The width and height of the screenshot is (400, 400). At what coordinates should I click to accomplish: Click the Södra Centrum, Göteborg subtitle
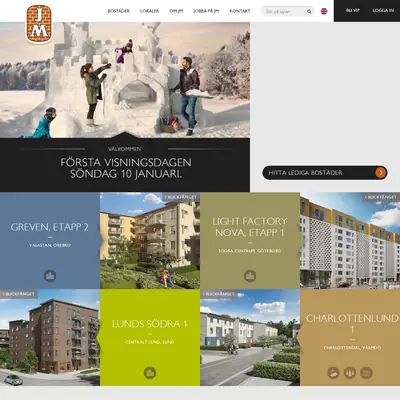[x=250, y=251]
